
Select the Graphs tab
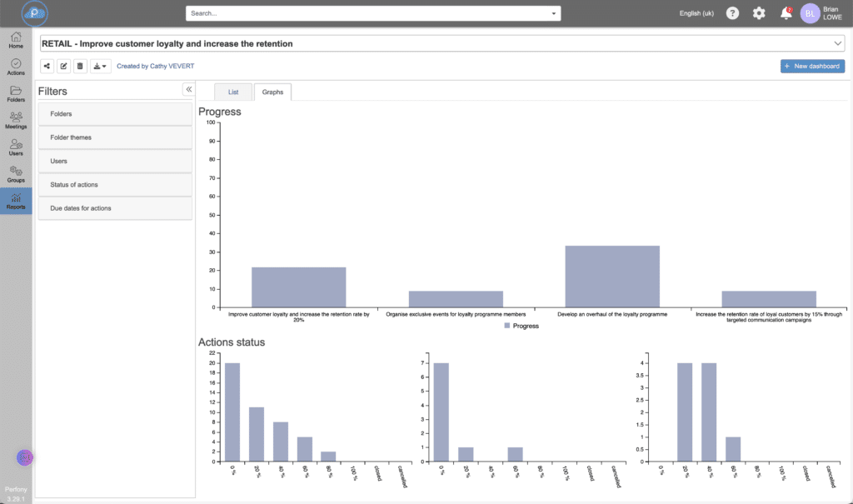[272, 92]
